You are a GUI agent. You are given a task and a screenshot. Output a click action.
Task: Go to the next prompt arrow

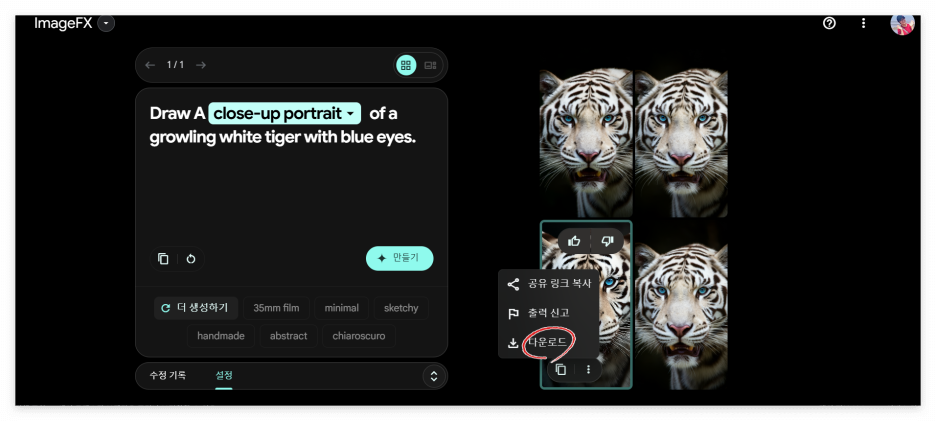[x=201, y=64]
